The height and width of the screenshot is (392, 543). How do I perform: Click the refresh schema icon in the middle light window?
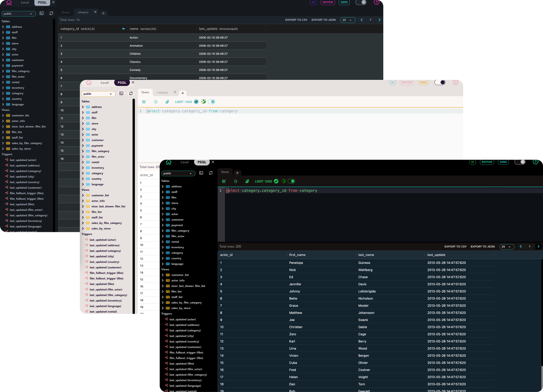click(131, 93)
